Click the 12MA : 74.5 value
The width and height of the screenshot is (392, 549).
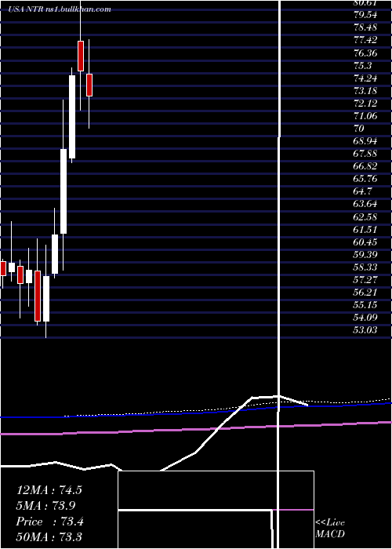pyautogui.click(x=49, y=490)
